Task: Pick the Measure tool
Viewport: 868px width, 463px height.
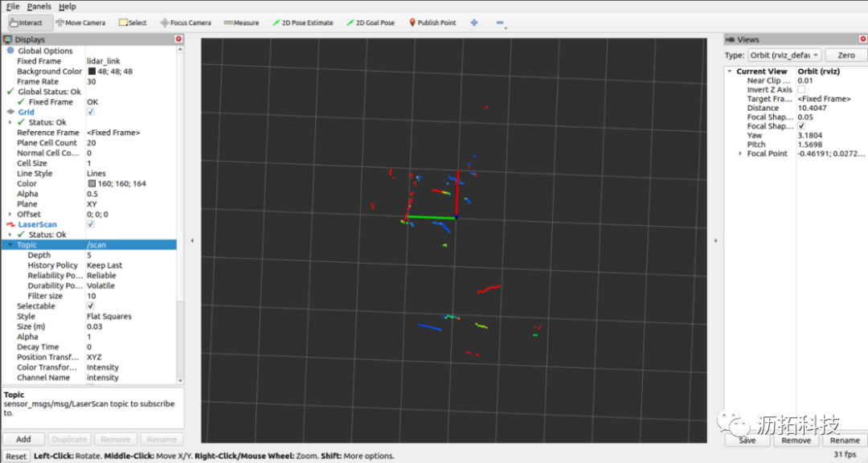Action: pos(241,23)
